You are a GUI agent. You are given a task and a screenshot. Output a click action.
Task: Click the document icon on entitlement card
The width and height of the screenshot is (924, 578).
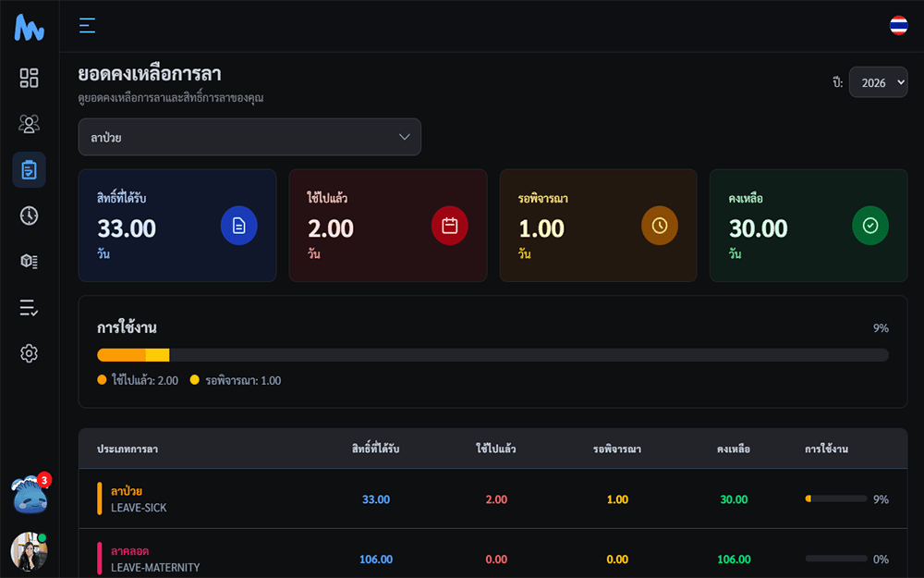[x=239, y=225]
